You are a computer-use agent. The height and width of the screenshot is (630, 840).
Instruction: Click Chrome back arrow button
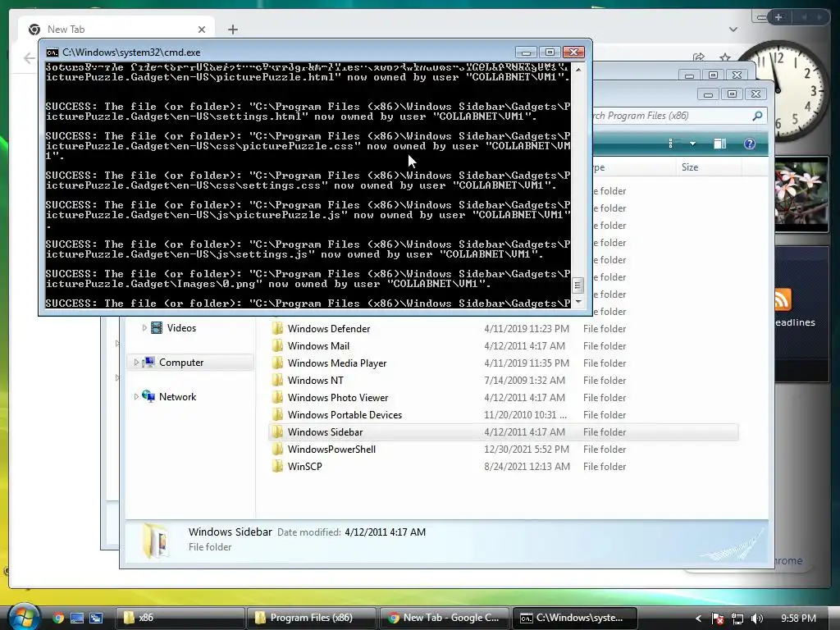click(x=29, y=58)
